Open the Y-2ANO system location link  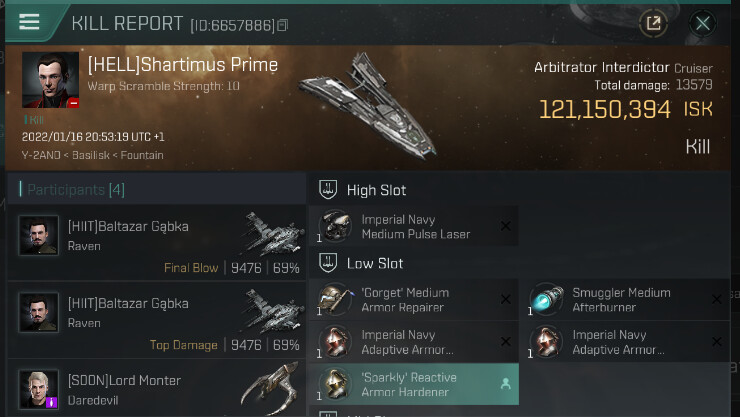40,155
